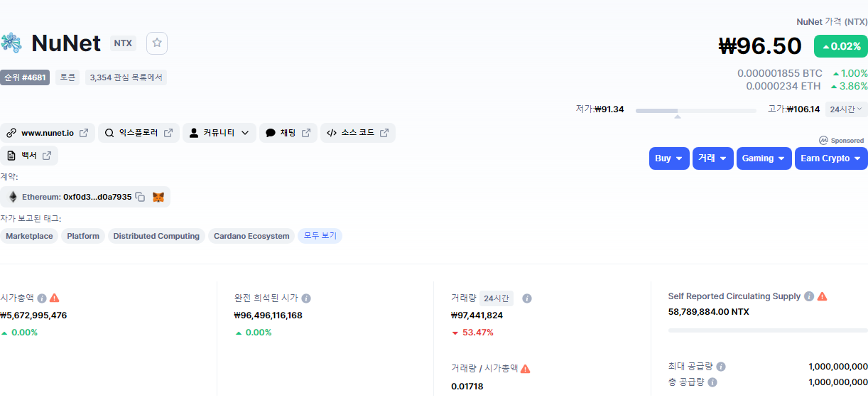Click the info icon next to 완전 희석된 시가
This screenshot has width=868, height=410.
306,298
